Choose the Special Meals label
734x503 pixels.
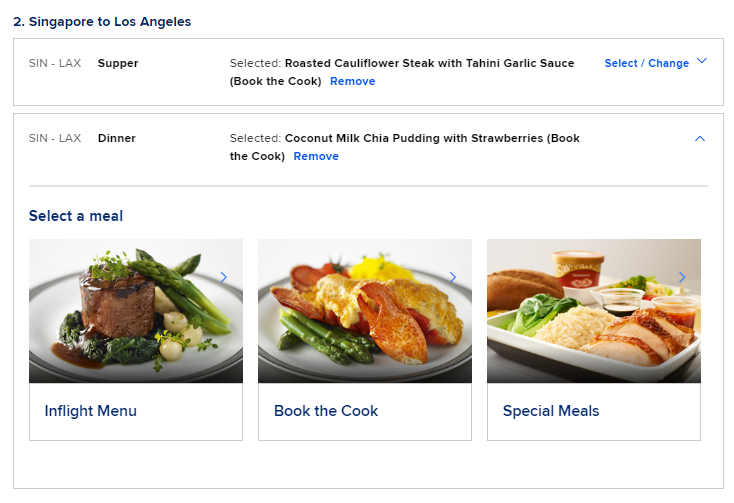click(x=551, y=411)
